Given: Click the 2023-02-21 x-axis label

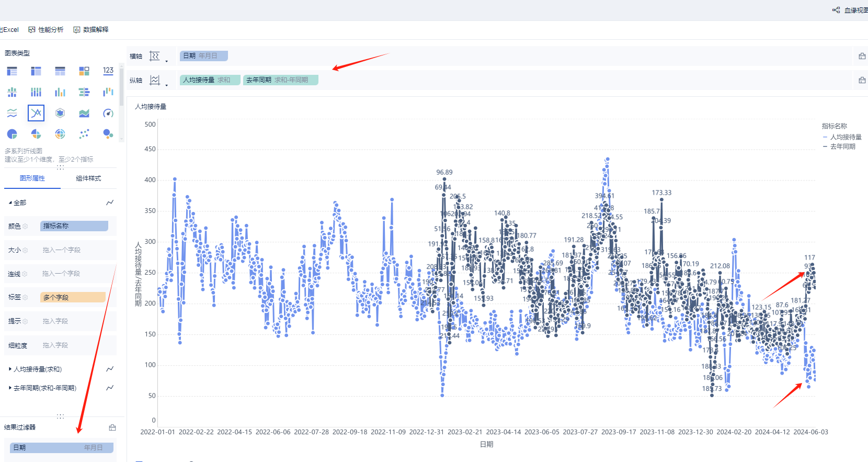Looking at the screenshot, I should (x=465, y=432).
